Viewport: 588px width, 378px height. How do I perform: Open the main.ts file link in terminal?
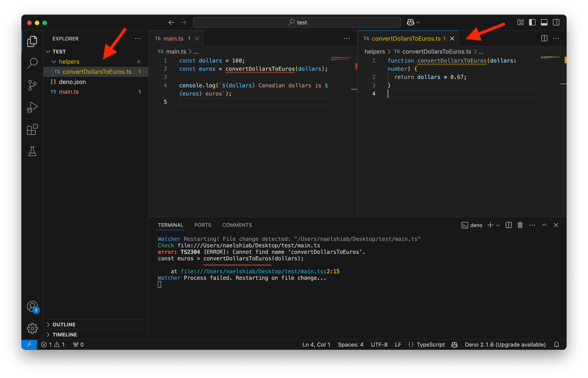click(252, 271)
